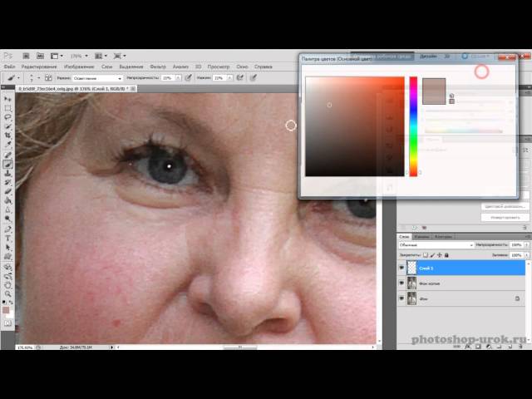Lock layer position
The image size is (532, 399).
440,255
